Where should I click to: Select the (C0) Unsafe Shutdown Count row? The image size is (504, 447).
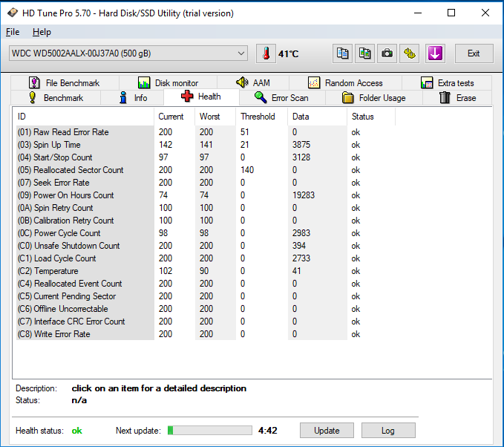point(206,246)
